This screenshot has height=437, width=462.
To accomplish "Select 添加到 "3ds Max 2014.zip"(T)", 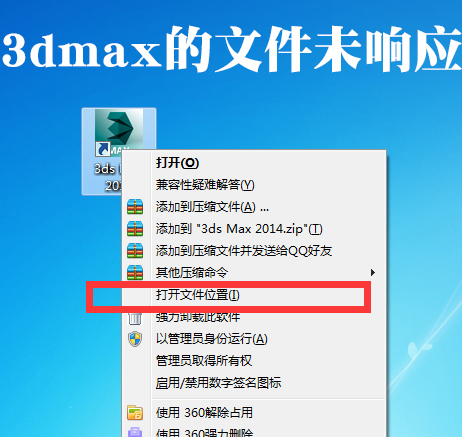I will [239, 229].
